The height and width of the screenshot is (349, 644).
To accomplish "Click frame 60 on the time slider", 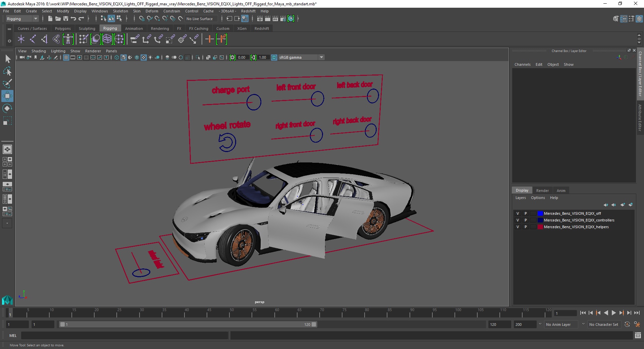I will point(275,313).
